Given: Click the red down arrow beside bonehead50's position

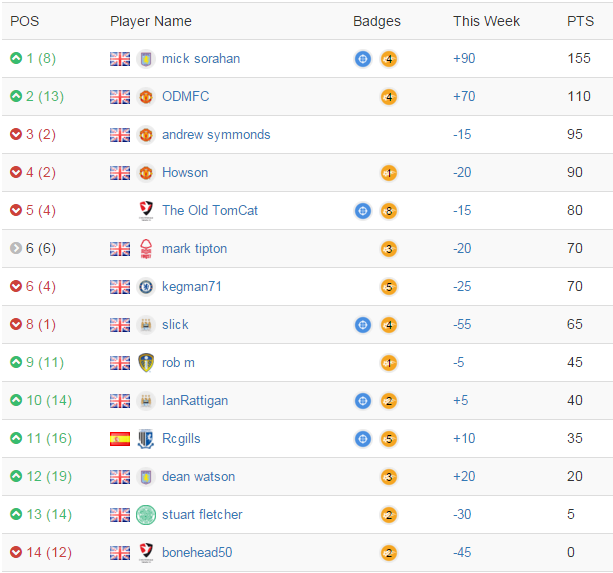Looking at the screenshot, I should [x=16, y=552].
